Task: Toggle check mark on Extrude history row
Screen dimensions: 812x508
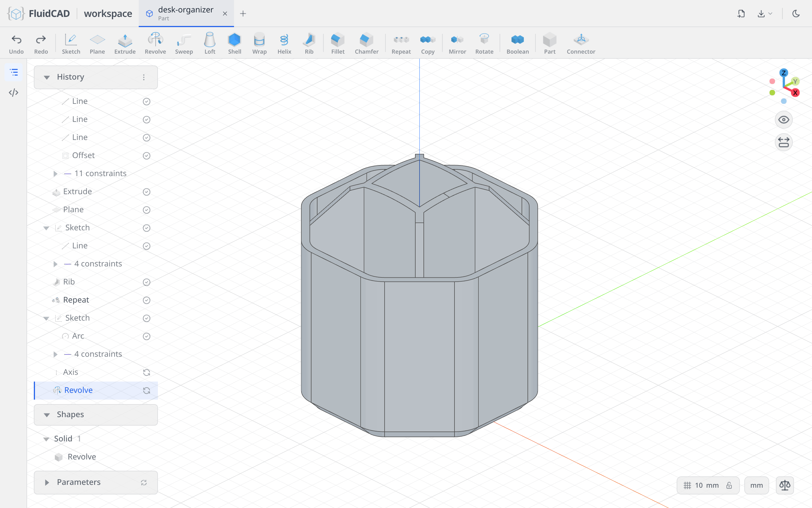Action: tap(147, 192)
